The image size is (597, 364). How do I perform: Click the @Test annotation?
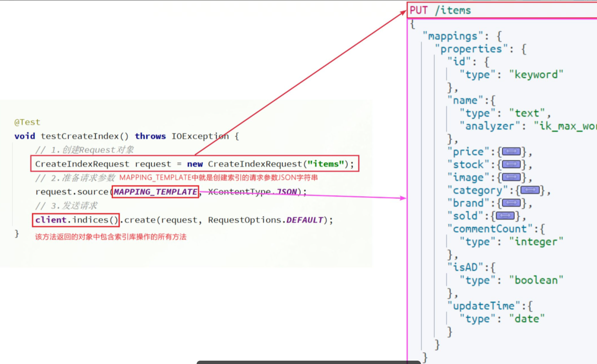(x=27, y=122)
